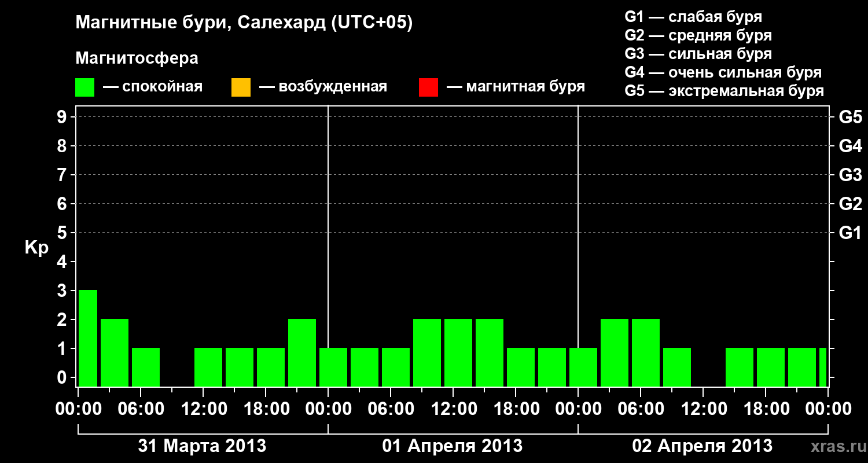Select the 'G1 — слабая буря' legend line

[x=693, y=17]
